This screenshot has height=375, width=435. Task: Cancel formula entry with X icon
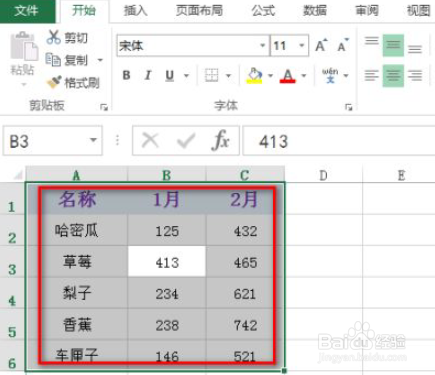150,140
